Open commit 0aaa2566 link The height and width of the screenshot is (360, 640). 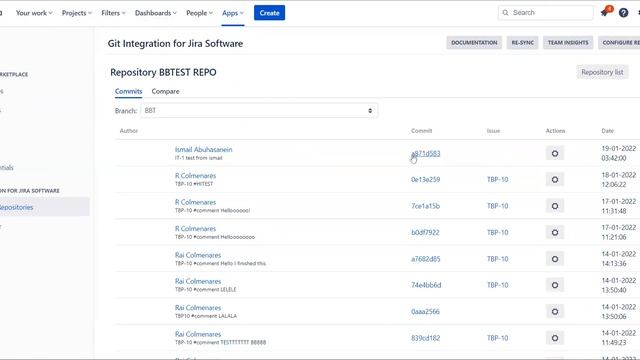(x=425, y=311)
